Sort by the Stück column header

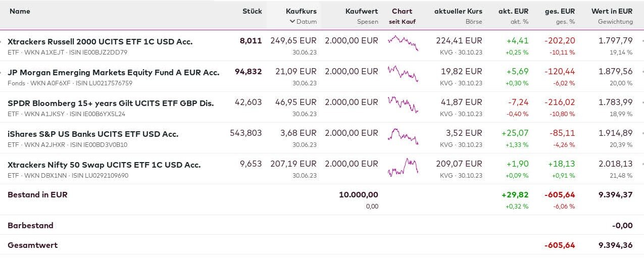click(252, 11)
